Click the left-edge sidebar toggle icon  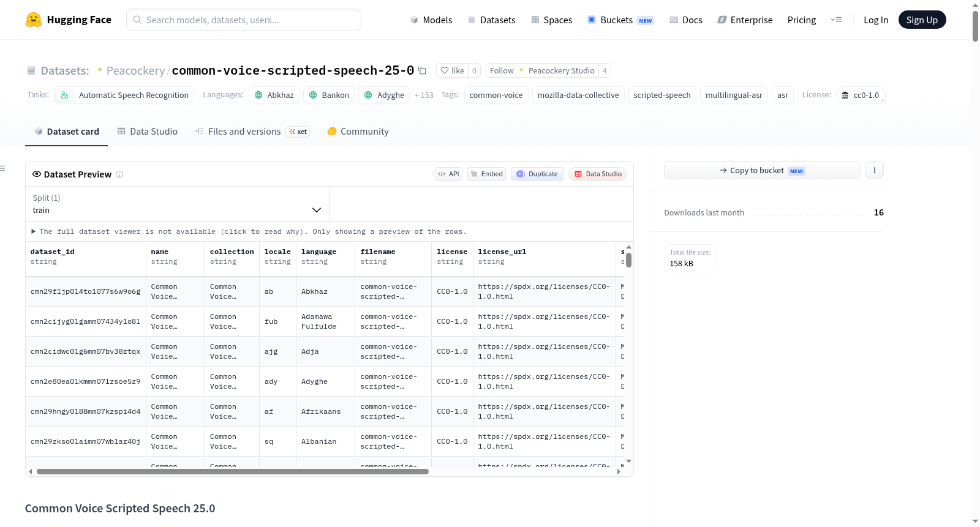pyautogui.click(x=2, y=168)
